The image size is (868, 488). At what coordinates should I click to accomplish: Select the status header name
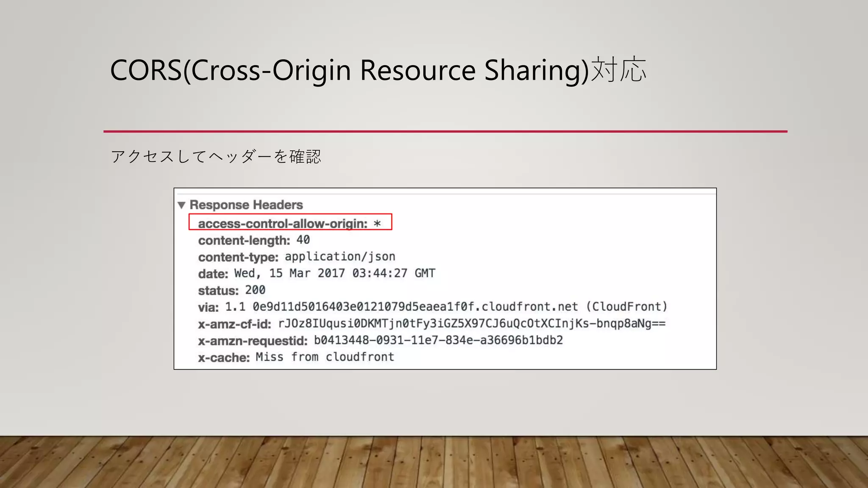click(x=218, y=291)
